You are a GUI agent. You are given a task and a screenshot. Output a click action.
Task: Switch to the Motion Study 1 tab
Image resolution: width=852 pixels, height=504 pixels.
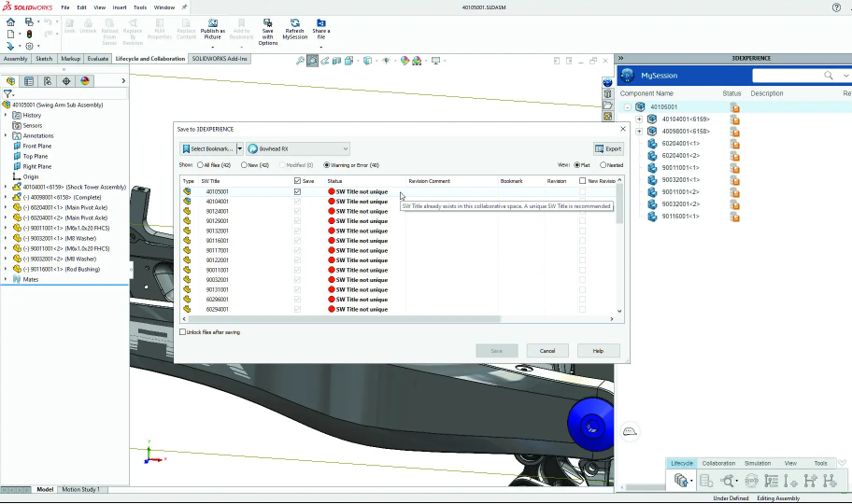click(x=81, y=489)
